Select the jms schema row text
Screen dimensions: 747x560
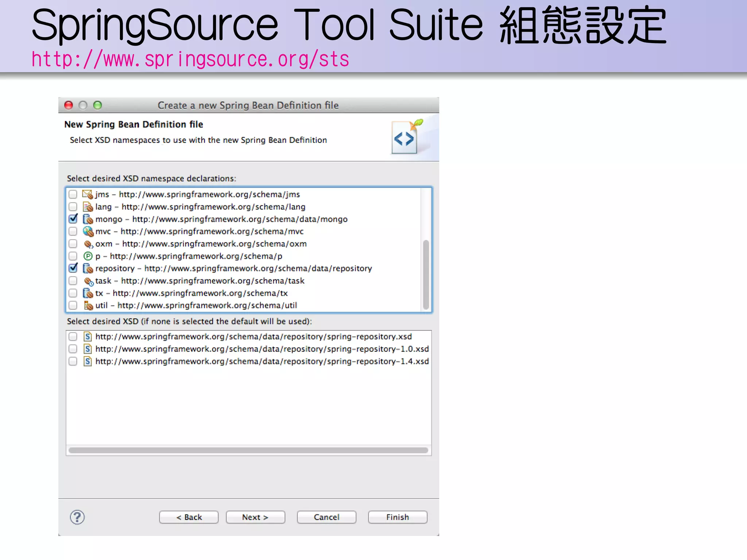coord(197,194)
